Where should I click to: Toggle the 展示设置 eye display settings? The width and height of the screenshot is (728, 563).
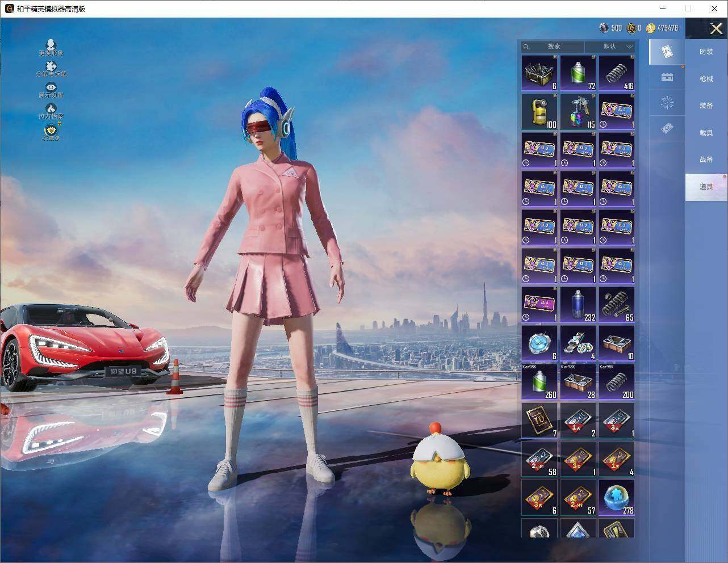tap(51, 90)
